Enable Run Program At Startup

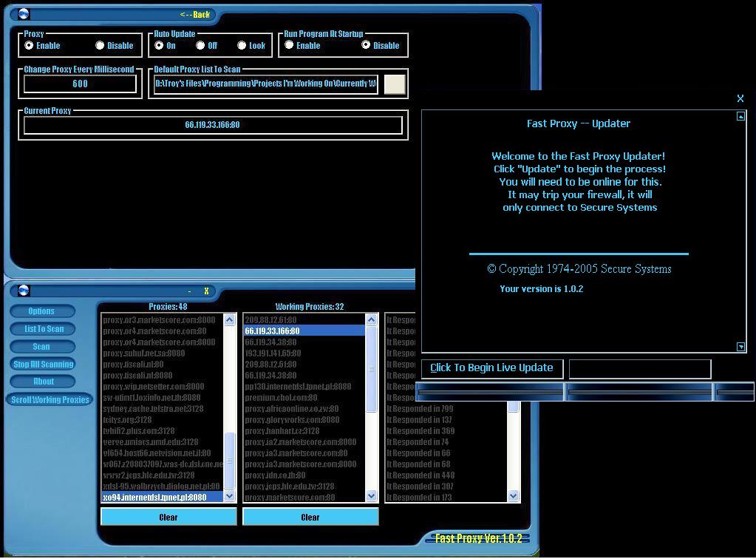tap(289, 45)
